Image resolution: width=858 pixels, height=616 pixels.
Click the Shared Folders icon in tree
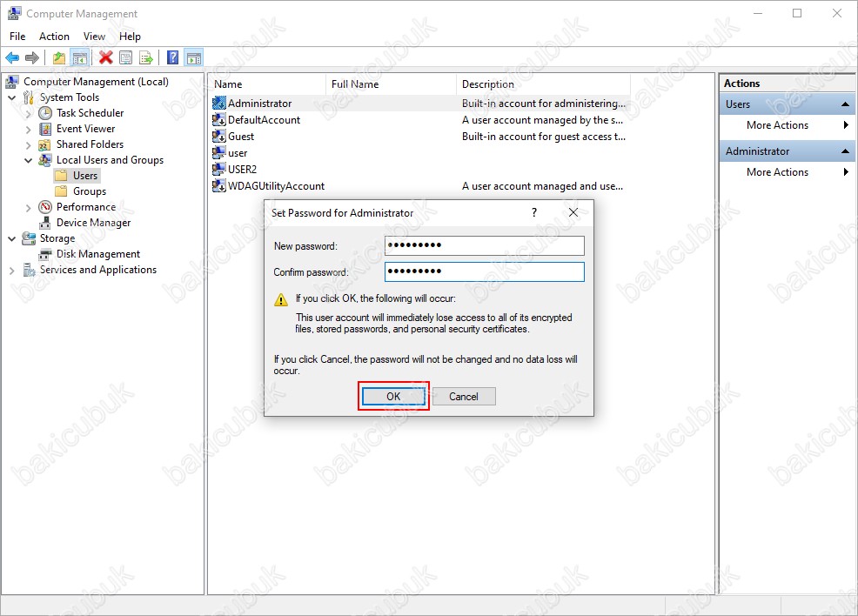(x=45, y=145)
